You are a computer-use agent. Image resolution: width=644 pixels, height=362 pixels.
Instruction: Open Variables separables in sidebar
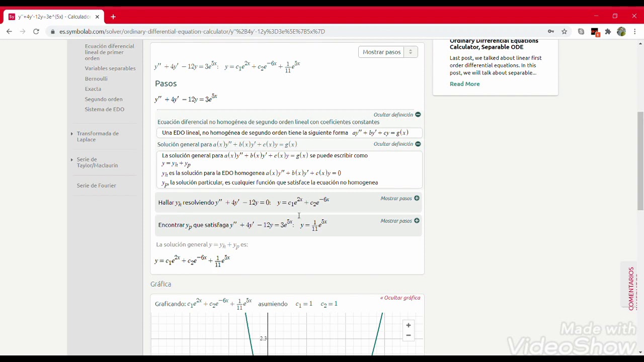pos(110,68)
